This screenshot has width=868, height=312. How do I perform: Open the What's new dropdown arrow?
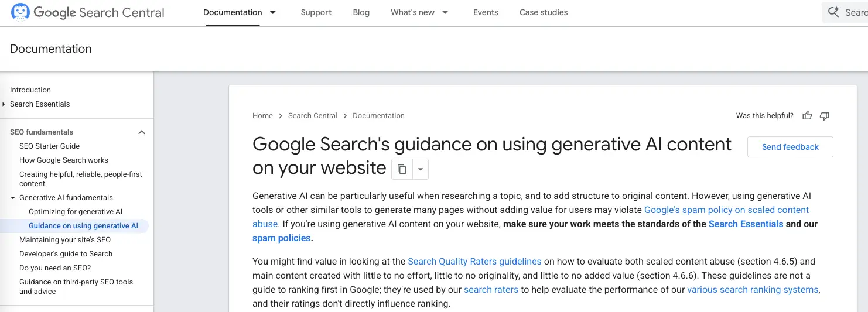(445, 12)
